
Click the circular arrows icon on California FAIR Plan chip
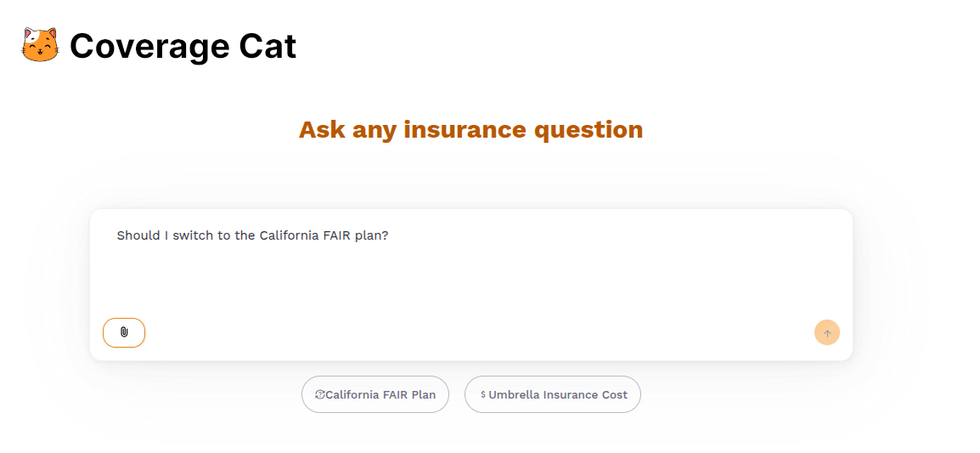[320, 394]
